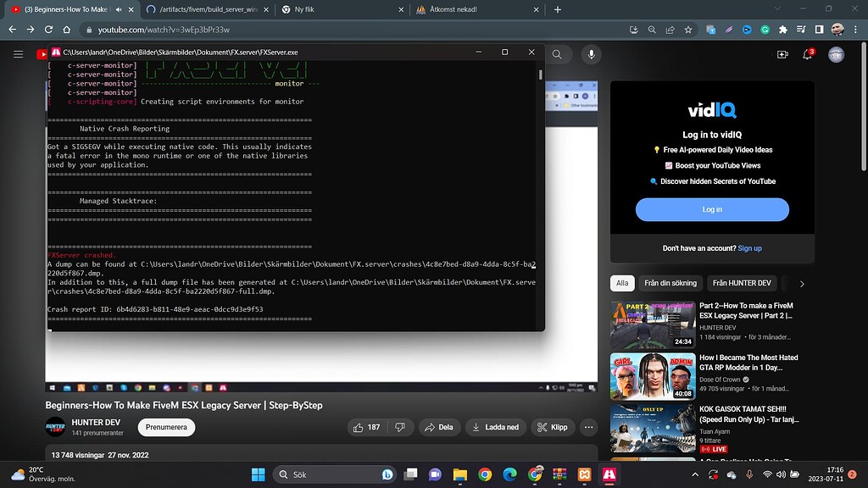868x488 pixels.
Task: Open the YouTube notifications bell icon
Action: click(807, 53)
